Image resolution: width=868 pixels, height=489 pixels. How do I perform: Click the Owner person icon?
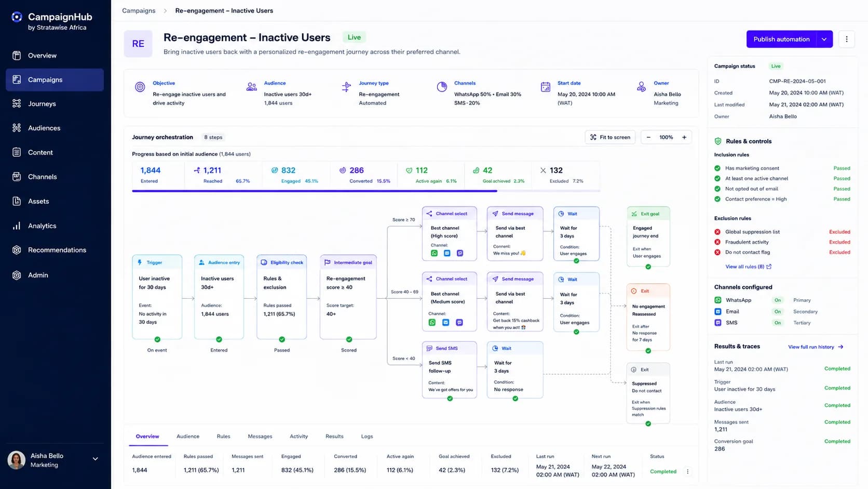(x=642, y=87)
